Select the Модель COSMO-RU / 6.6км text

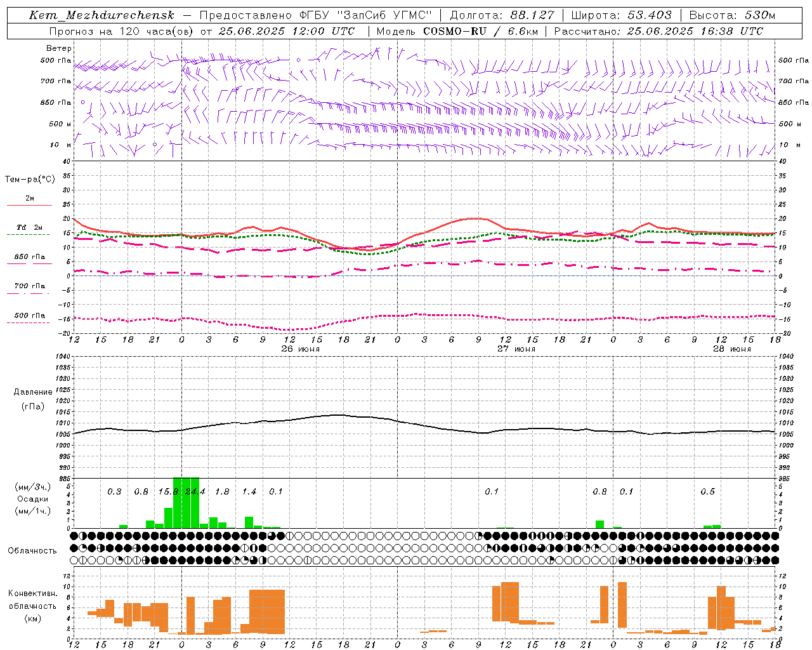(457, 31)
